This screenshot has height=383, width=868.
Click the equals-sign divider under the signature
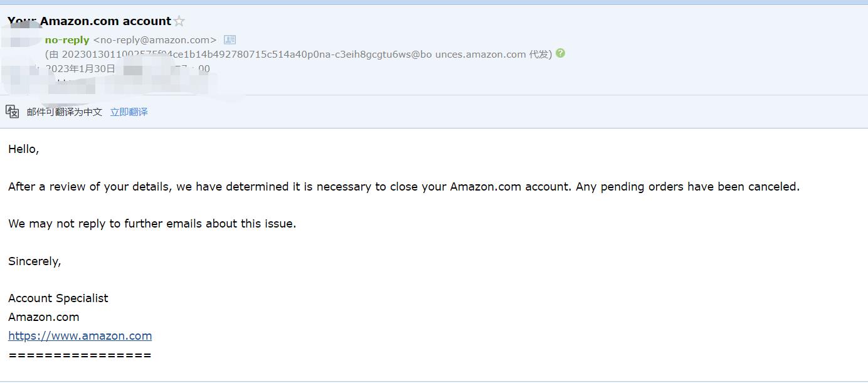click(x=80, y=354)
